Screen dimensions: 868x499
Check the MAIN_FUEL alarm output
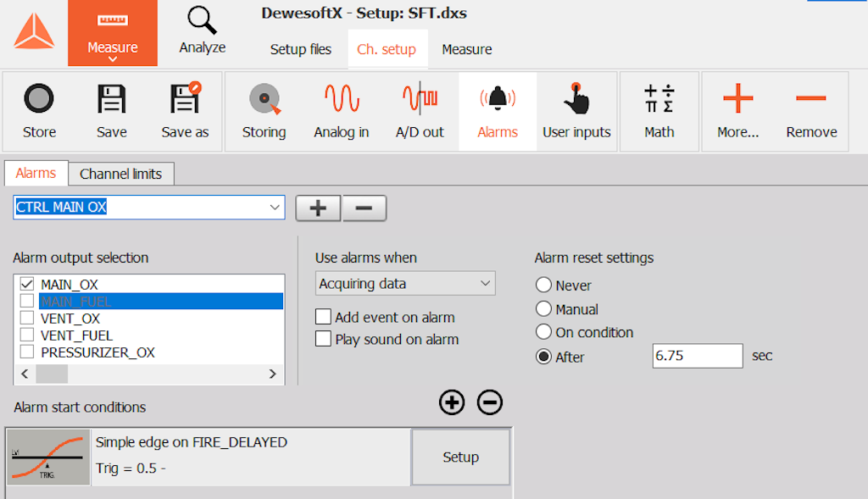[x=27, y=302]
